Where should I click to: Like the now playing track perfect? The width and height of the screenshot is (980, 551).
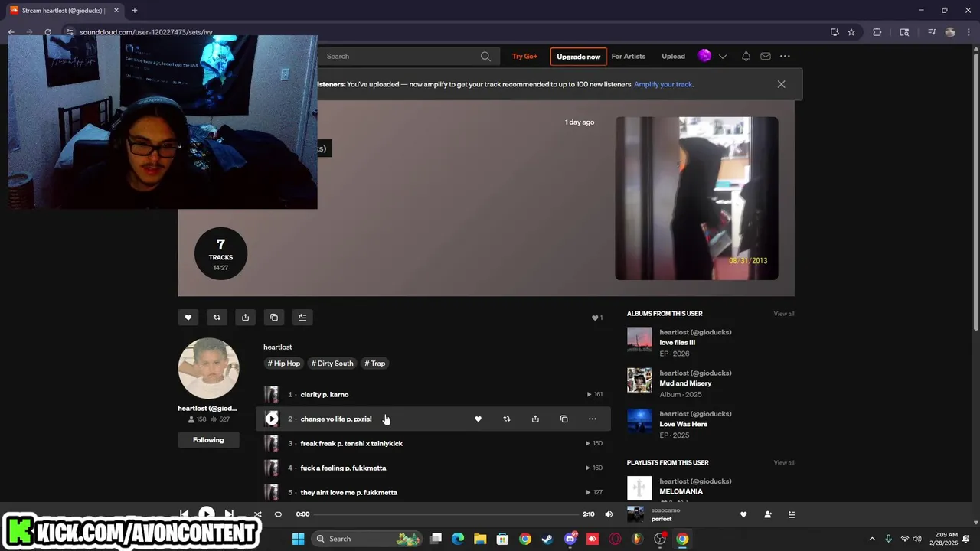pos(743,514)
